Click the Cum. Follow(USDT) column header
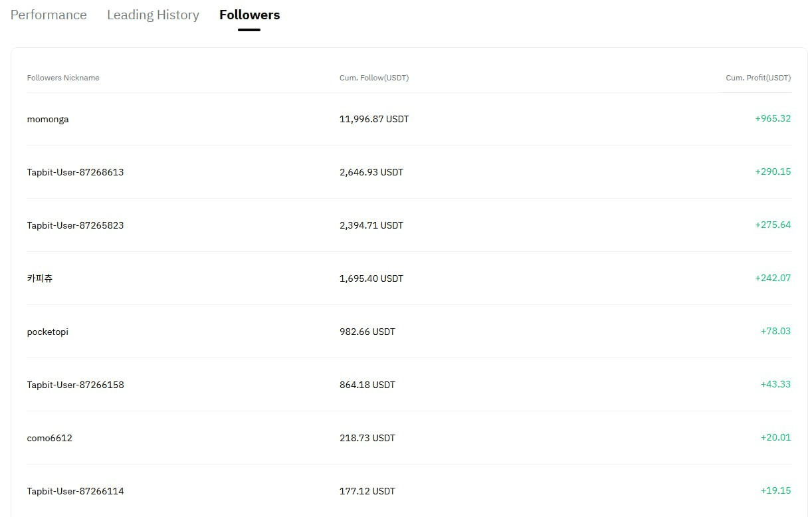The height and width of the screenshot is (517, 812). point(374,78)
